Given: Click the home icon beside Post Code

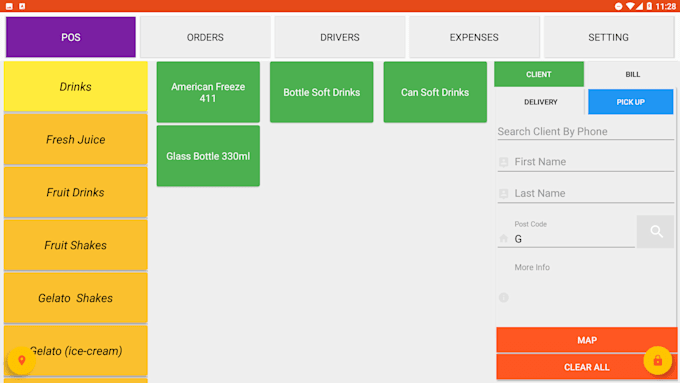Looking at the screenshot, I should pos(503,239).
